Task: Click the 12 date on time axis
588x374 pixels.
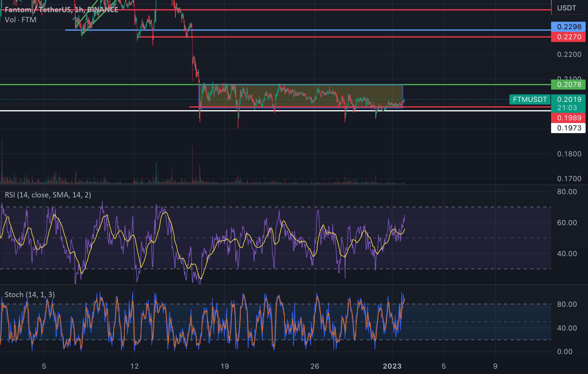Action: click(x=135, y=366)
